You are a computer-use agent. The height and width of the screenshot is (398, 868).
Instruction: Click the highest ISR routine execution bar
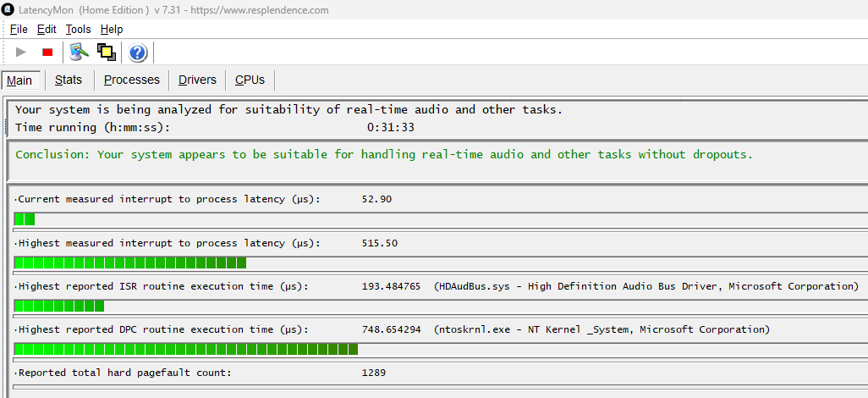click(x=59, y=306)
